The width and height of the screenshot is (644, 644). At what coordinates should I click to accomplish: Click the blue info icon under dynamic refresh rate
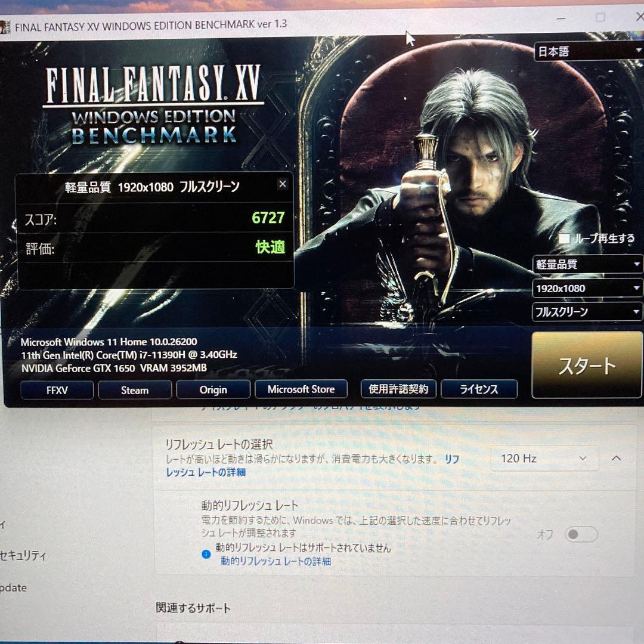coord(206,554)
